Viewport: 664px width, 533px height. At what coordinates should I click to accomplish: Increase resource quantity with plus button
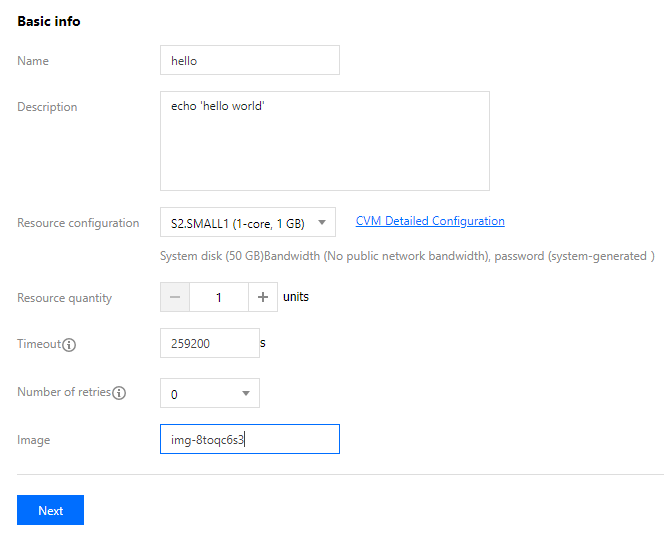click(x=263, y=297)
